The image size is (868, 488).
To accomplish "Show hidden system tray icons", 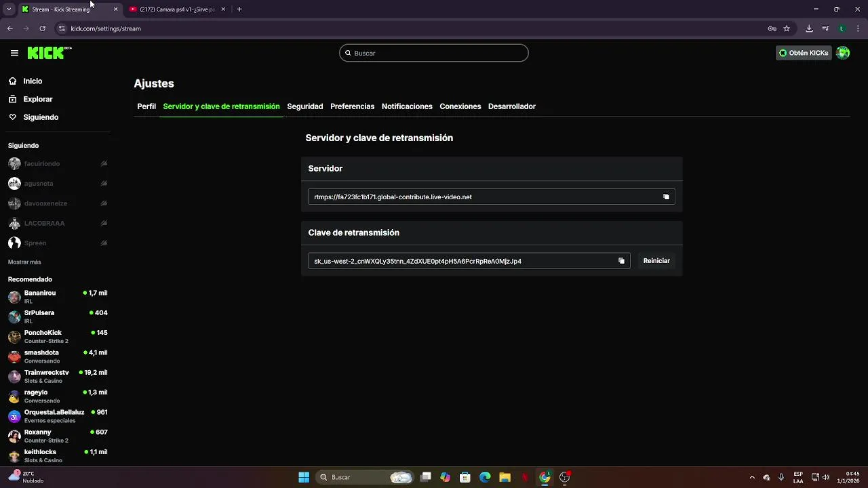I will tap(751, 477).
